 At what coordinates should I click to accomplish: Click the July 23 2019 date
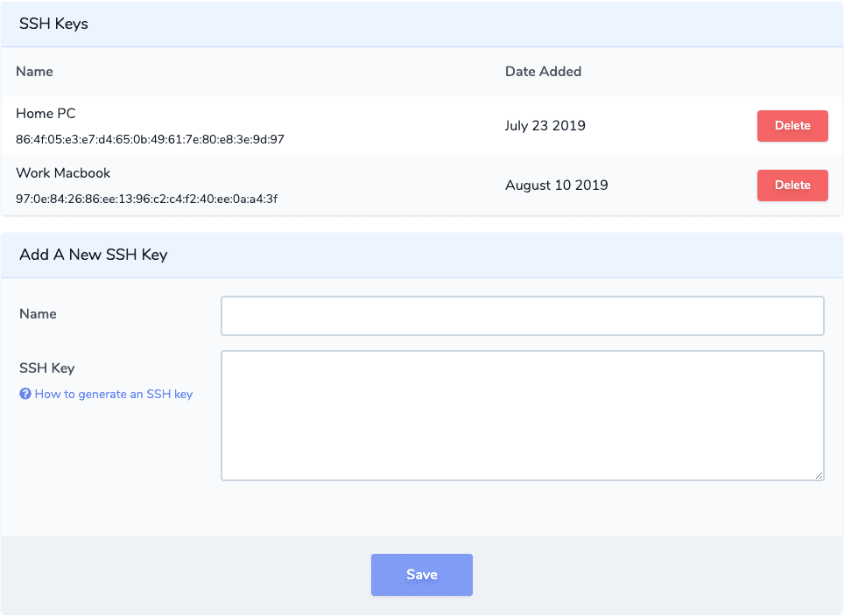tap(545, 126)
